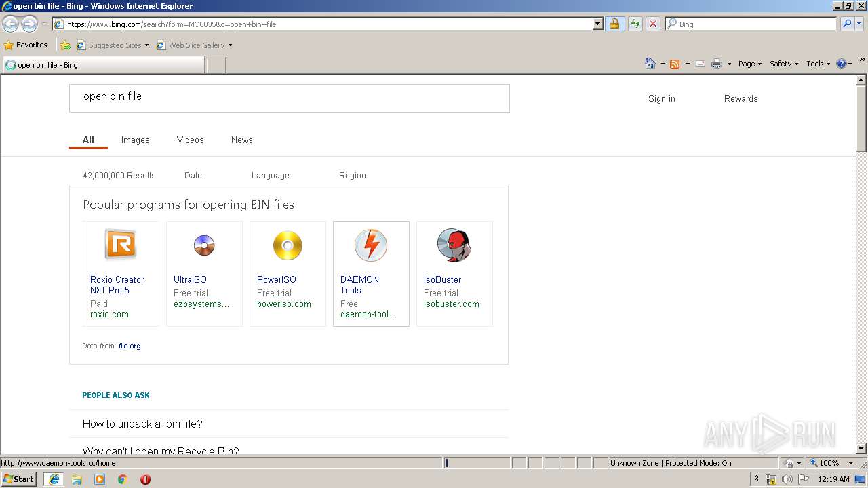Click the vertical scrollbar down arrow
868x488 pixels.
click(861, 449)
